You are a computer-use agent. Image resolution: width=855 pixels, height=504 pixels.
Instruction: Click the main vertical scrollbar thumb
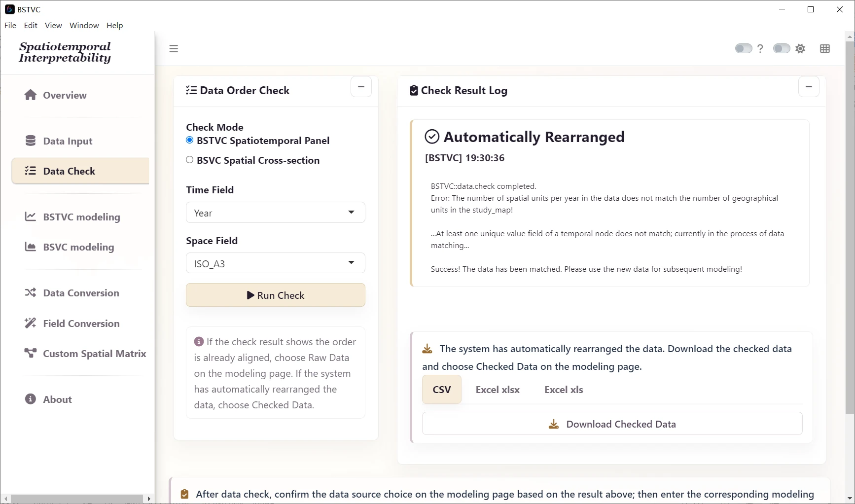tap(850, 227)
